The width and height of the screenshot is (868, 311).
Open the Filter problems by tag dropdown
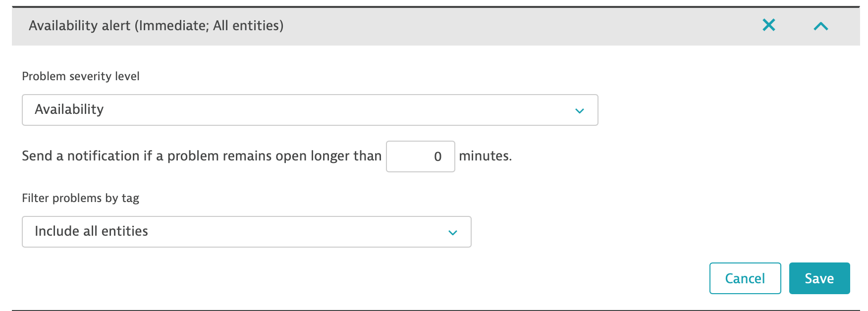click(246, 232)
